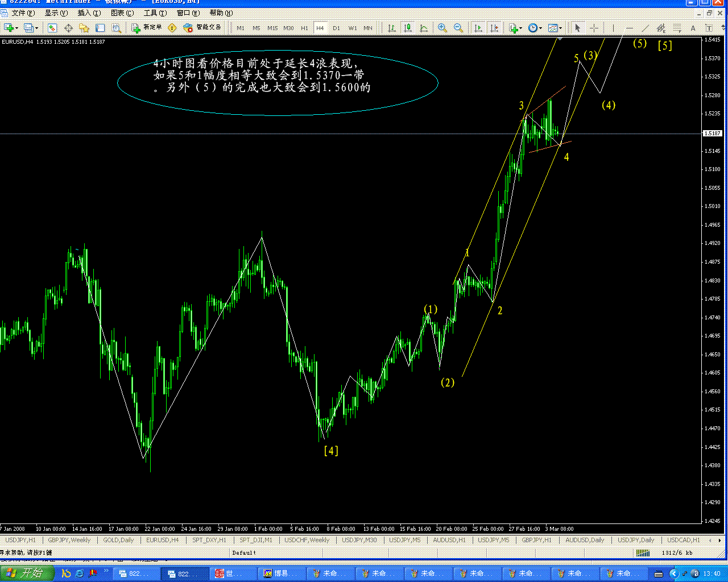Image resolution: width=728 pixels, height=582 pixels.
Task: Launch MetaEditor via the yellow diamond icon
Action: click(172, 27)
